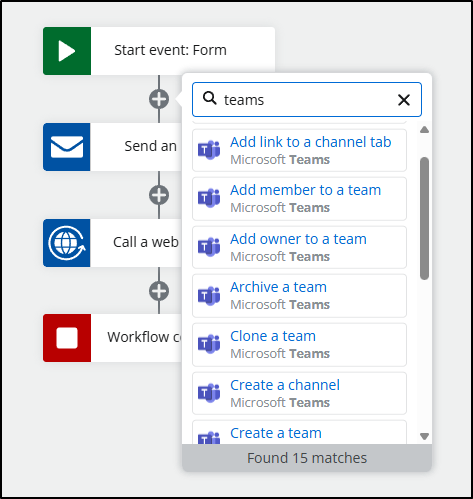
Task: Select the blue Send an email envelope icon
Action: point(67,147)
